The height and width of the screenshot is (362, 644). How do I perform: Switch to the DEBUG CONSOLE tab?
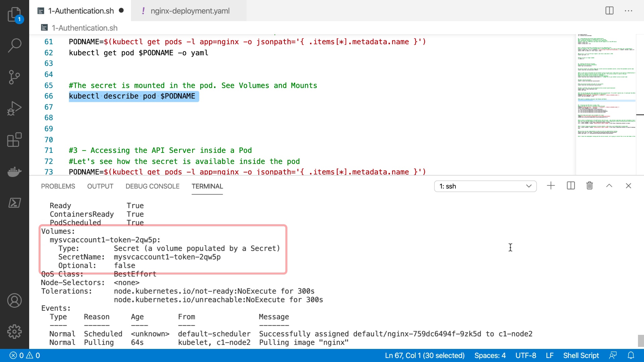coord(152,186)
